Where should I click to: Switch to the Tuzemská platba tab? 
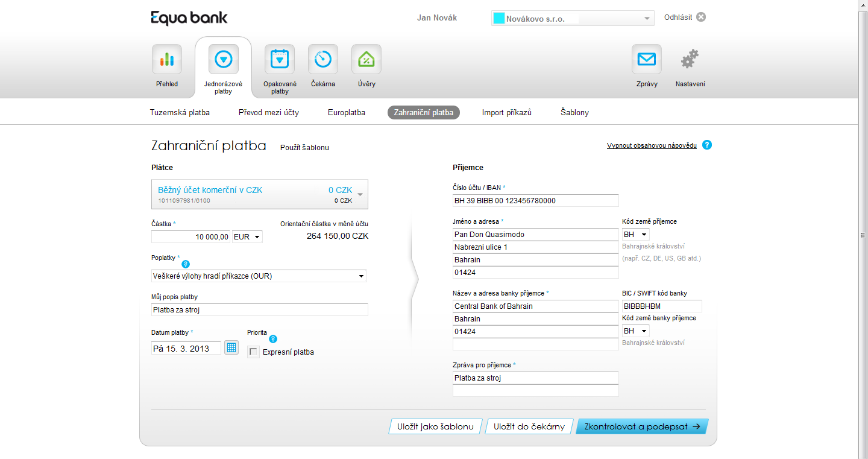pos(180,112)
